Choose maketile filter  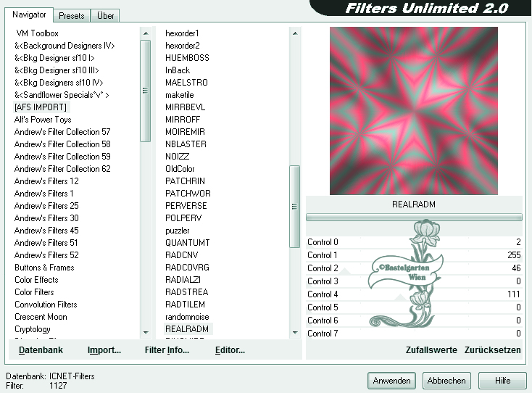pos(180,95)
